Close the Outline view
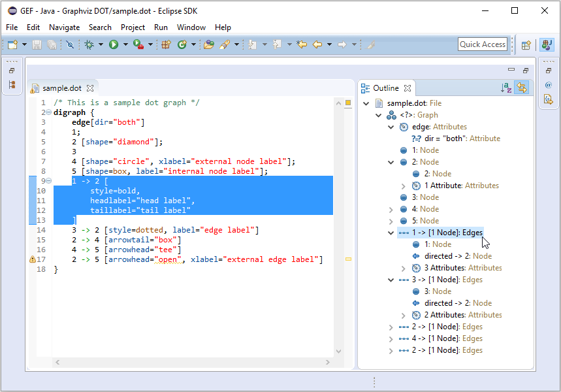This screenshot has width=561, height=392. coord(408,88)
